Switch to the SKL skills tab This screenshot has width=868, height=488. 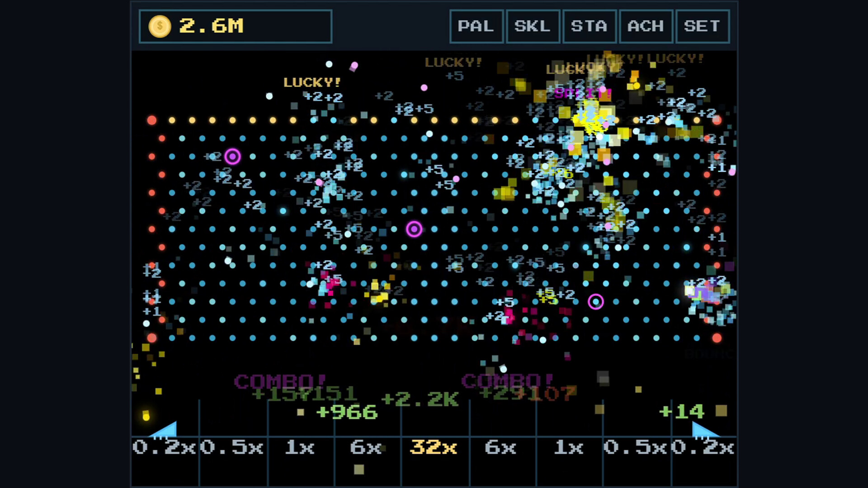533,26
